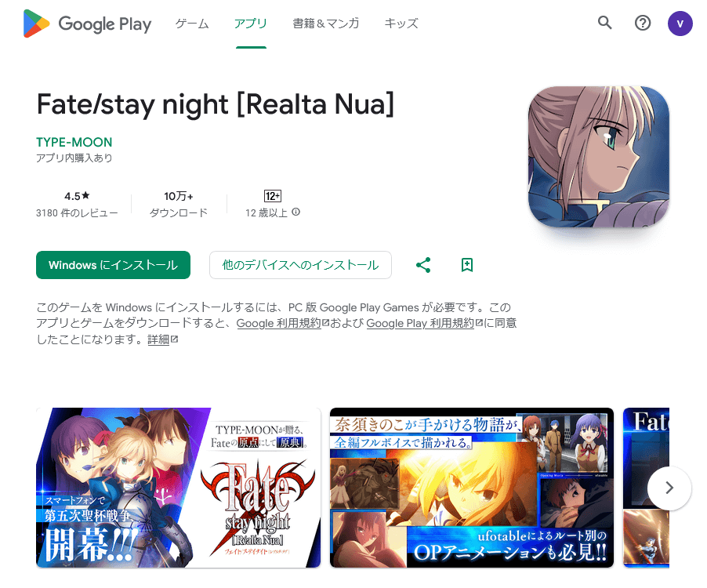The image size is (707, 588).
Task: Add to wishlist with bookmark icon
Action: [x=467, y=265]
